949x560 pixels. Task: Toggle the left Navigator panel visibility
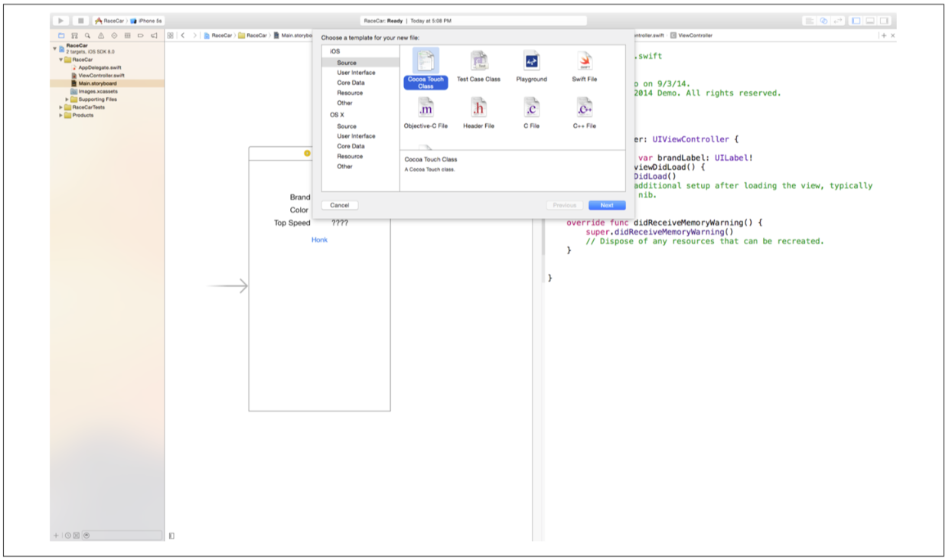click(x=856, y=21)
